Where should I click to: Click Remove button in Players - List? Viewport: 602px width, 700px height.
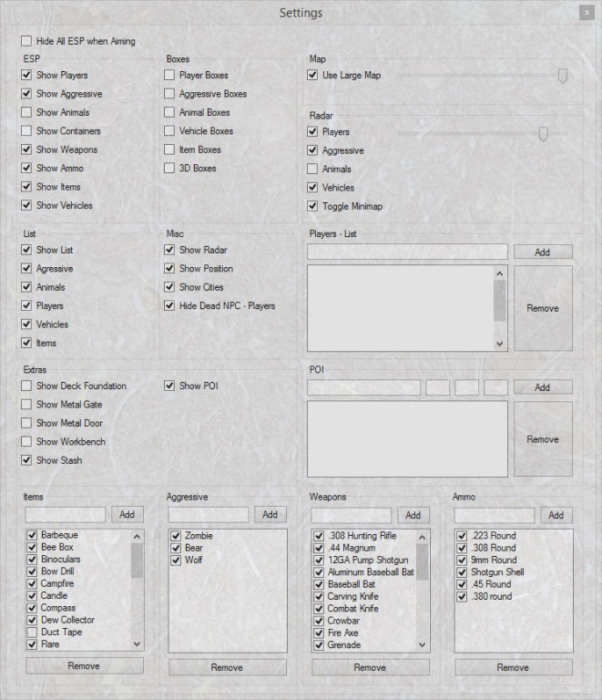[543, 308]
